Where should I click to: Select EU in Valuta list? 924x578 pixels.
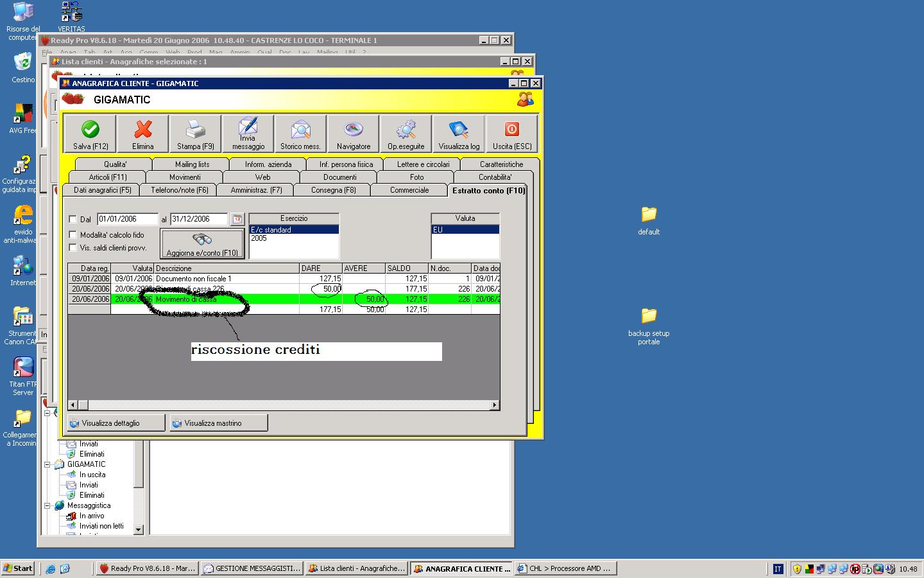click(x=465, y=230)
